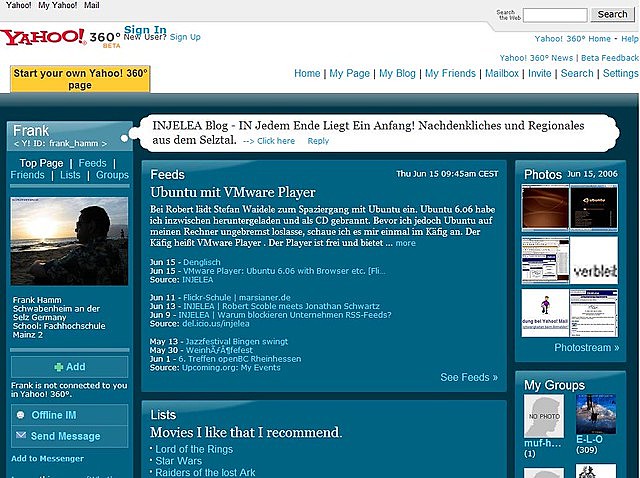Open the webpage screenshot photo thumbnail

click(x=594, y=313)
